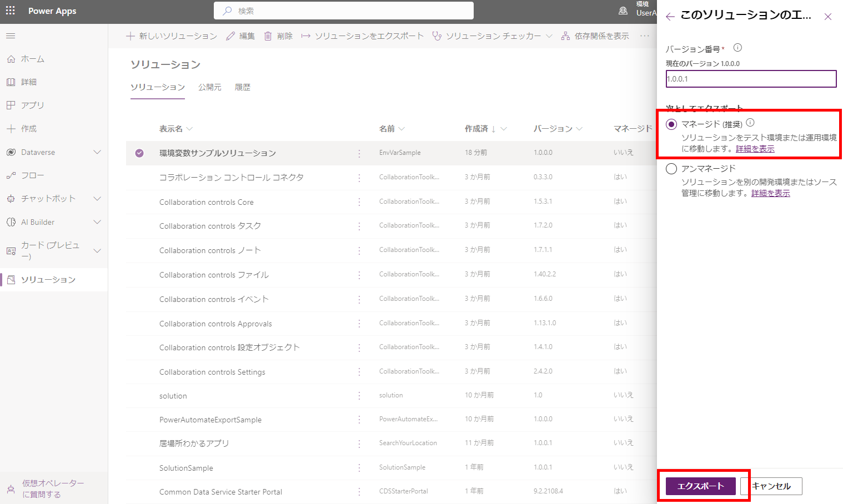Collapse the left navigation hamburger menu
The image size is (843, 504).
(11, 36)
